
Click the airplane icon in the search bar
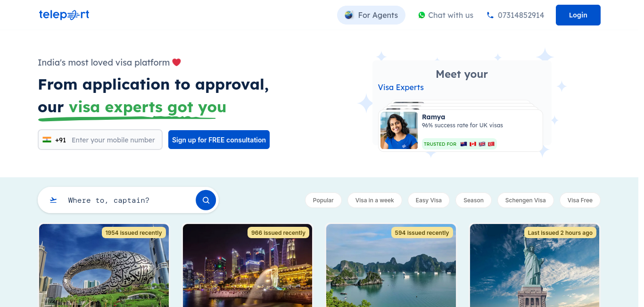(x=53, y=200)
